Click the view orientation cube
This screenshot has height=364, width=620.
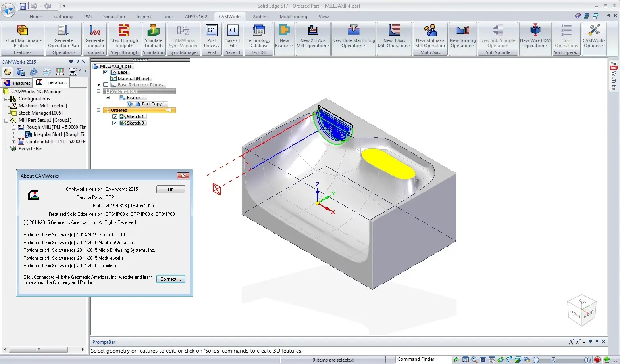point(582,310)
